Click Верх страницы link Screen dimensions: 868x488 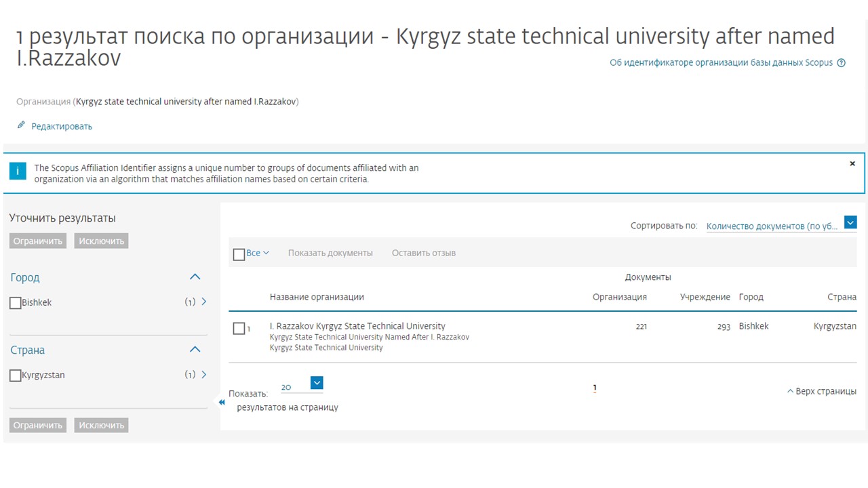[821, 391]
